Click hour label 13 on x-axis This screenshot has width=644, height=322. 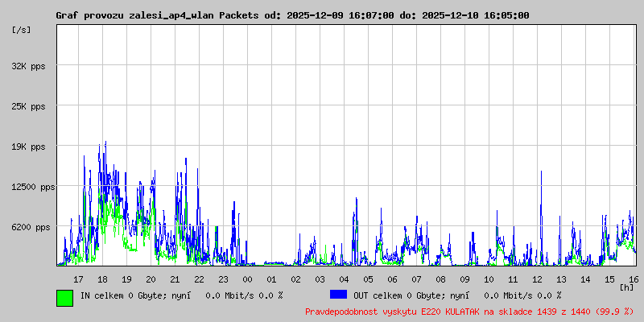(561, 279)
